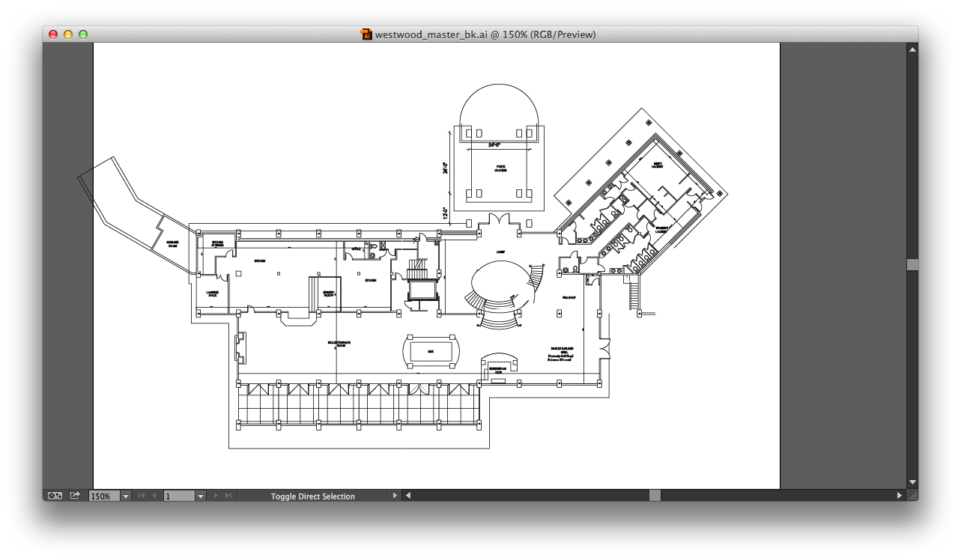Open the artboard navigation dropdown

tap(200, 496)
